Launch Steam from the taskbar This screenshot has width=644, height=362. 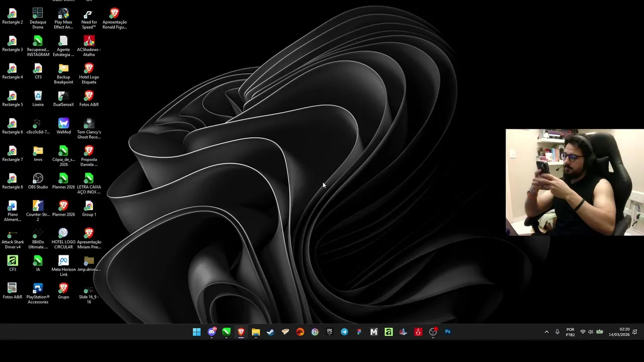click(x=271, y=332)
